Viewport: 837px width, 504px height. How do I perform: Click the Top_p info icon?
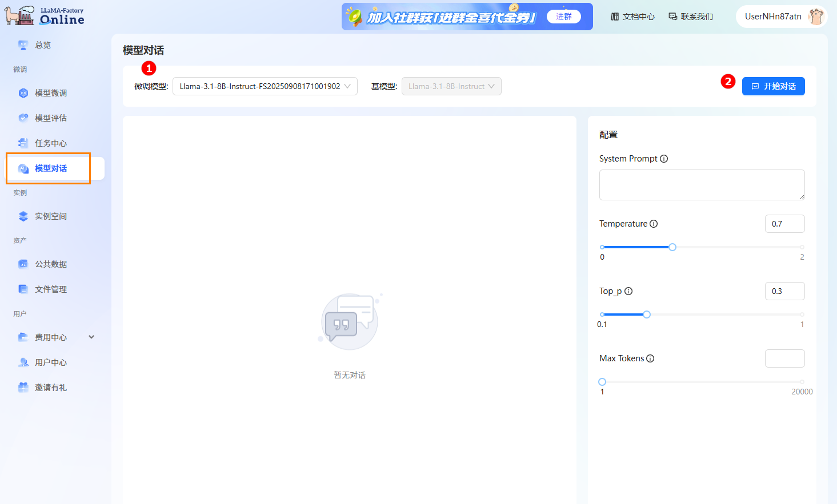pyautogui.click(x=628, y=291)
